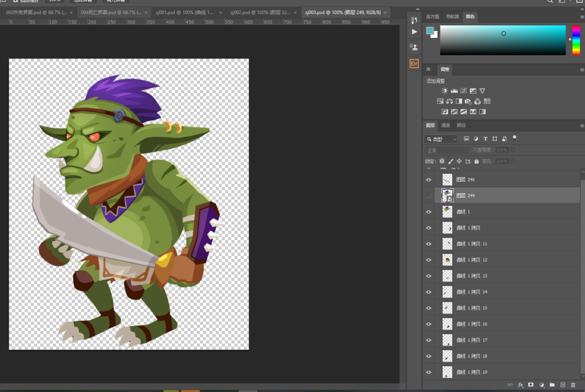Viewport: 585px width, 392px height.
Task: Click the foreground color swatch
Action: click(430, 30)
